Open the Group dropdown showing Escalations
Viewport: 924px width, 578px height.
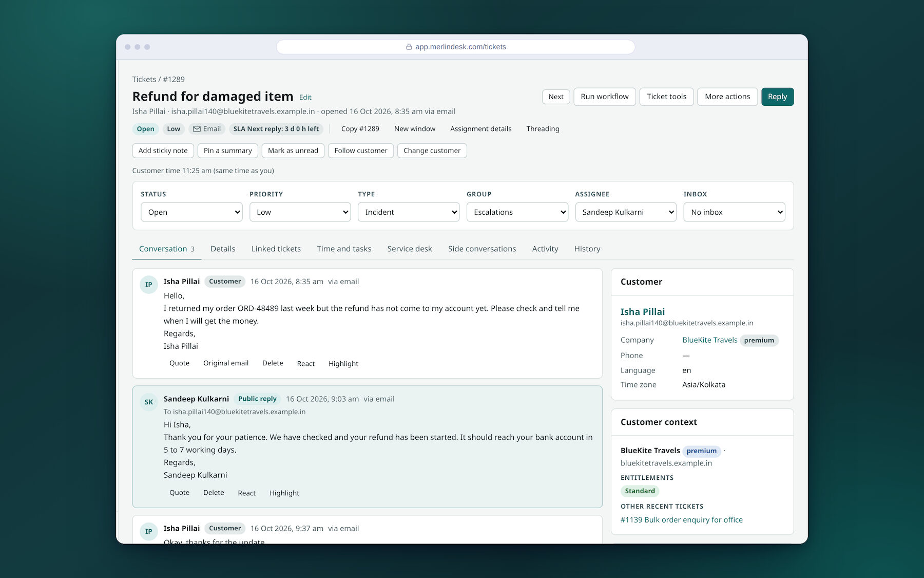coord(517,212)
